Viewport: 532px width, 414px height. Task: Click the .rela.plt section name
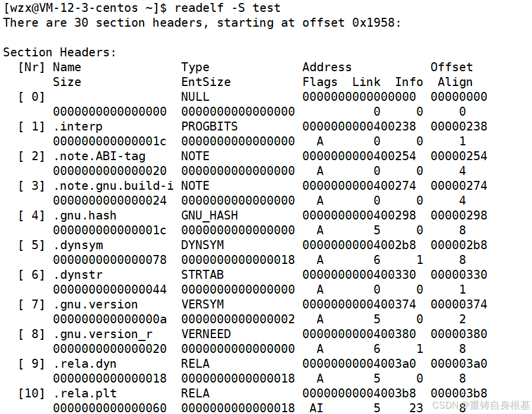[x=84, y=393]
